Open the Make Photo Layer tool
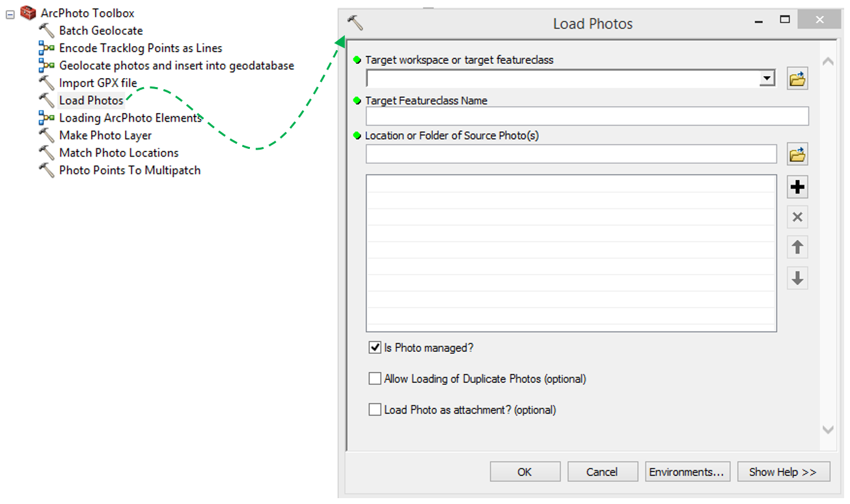 tap(105, 136)
